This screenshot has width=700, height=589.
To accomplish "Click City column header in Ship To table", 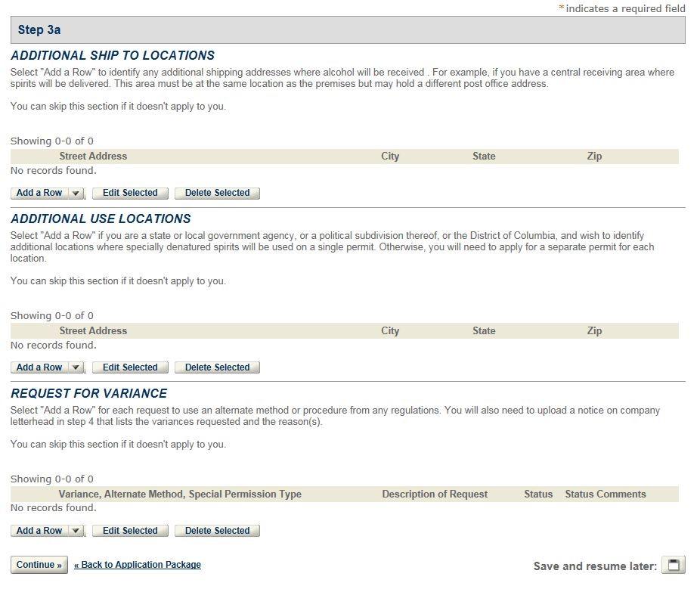I will (x=390, y=157).
